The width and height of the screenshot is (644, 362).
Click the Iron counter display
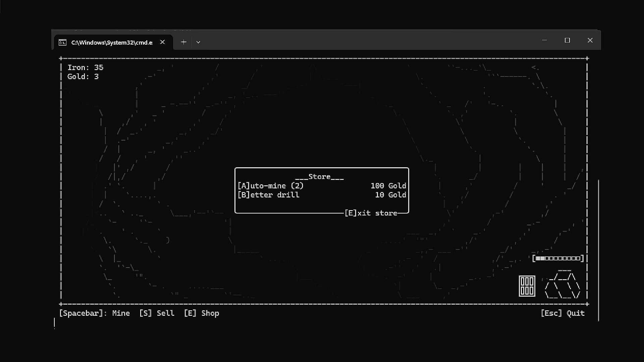click(x=85, y=67)
